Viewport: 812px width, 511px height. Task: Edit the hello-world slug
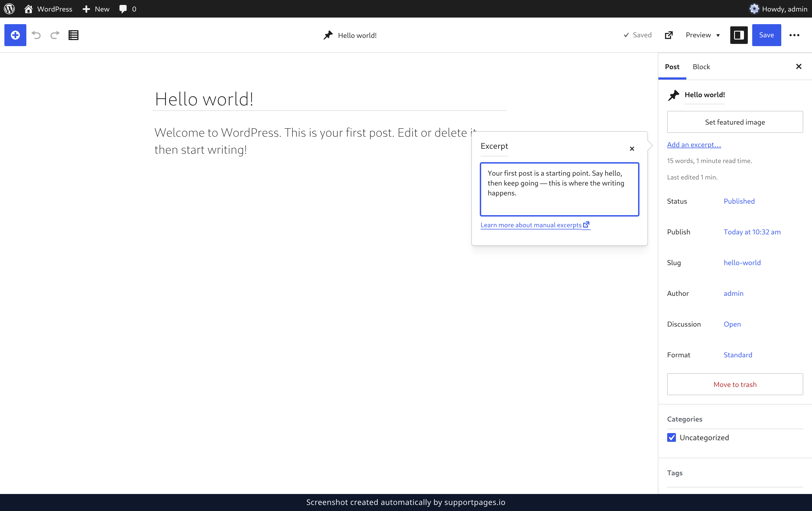pyautogui.click(x=742, y=262)
